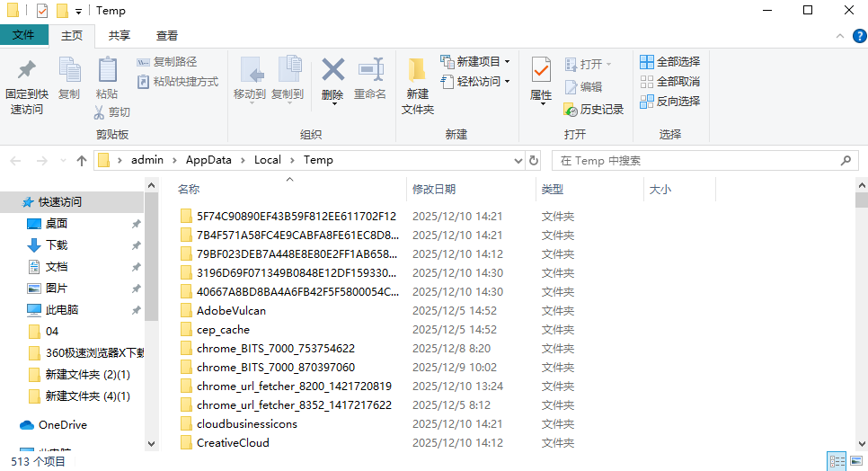The image size is (868, 471).
Task: Click 反向选择 in the ribbon
Action: 669,102
